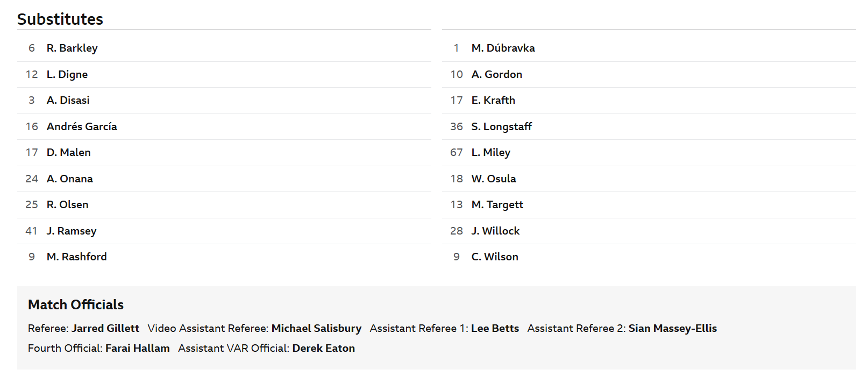Select M. Targett substitute
Viewport: 868px width, 376px height.
497,204
